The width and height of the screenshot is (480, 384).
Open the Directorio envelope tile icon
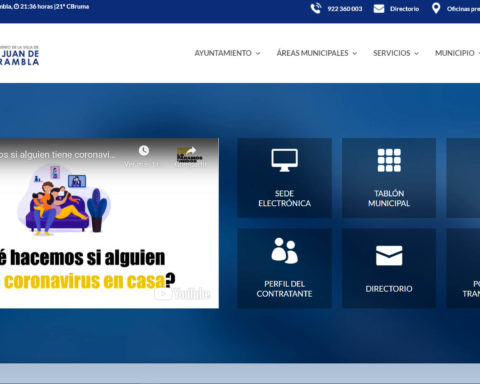point(389,256)
